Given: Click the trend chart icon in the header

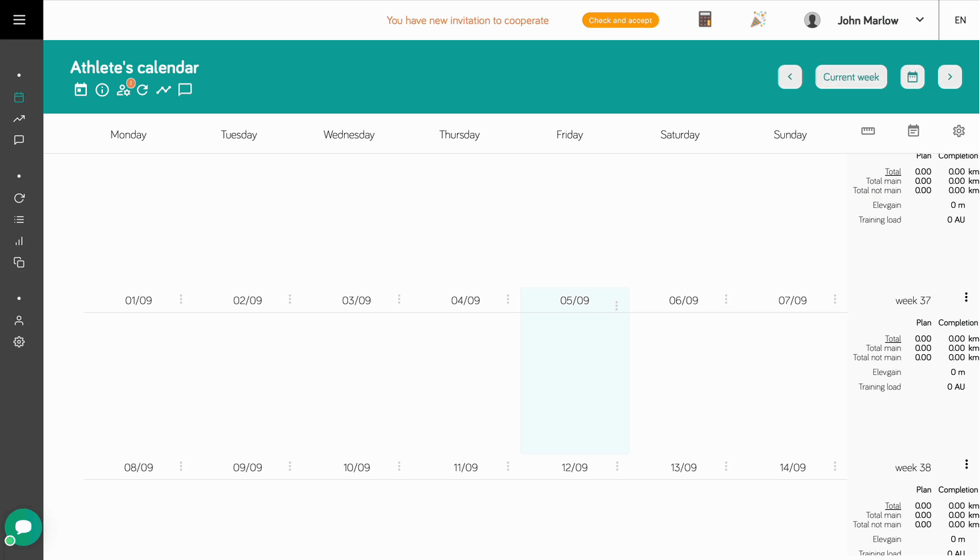Looking at the screenshot, I should coord(164,90).
